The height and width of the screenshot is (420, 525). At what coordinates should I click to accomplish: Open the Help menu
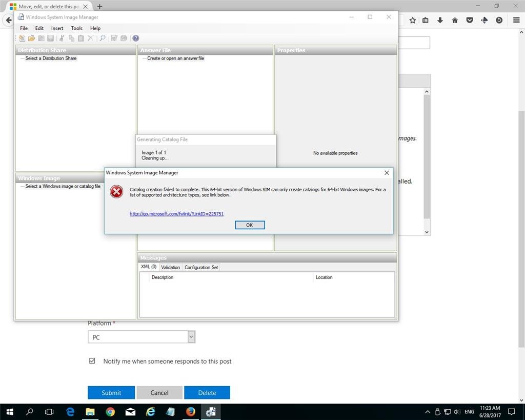point(95,29)
